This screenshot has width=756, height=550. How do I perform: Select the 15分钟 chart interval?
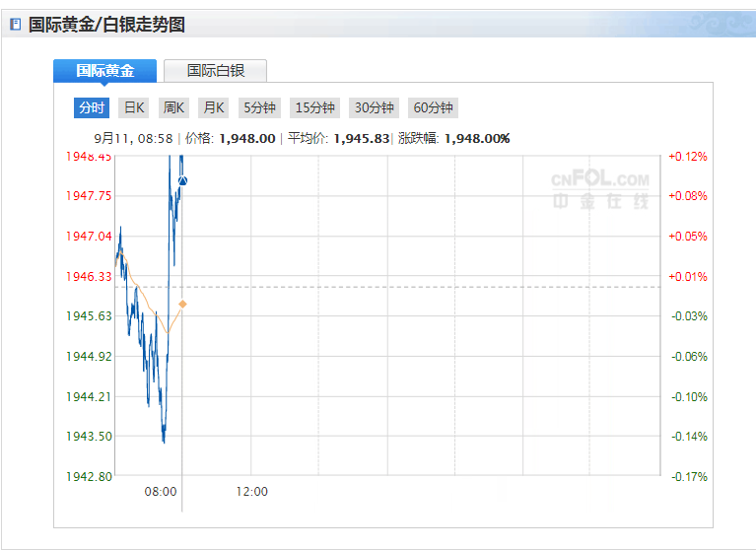pyautogui.click(x=314, y=107)
